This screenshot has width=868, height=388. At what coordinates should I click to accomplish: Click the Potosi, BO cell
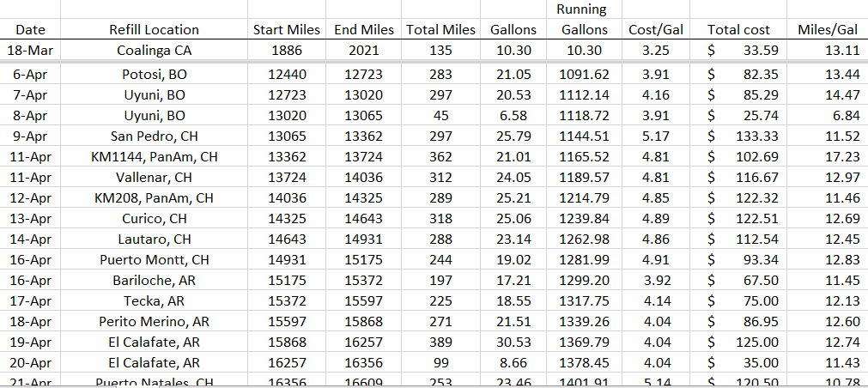tap(154, 75)
